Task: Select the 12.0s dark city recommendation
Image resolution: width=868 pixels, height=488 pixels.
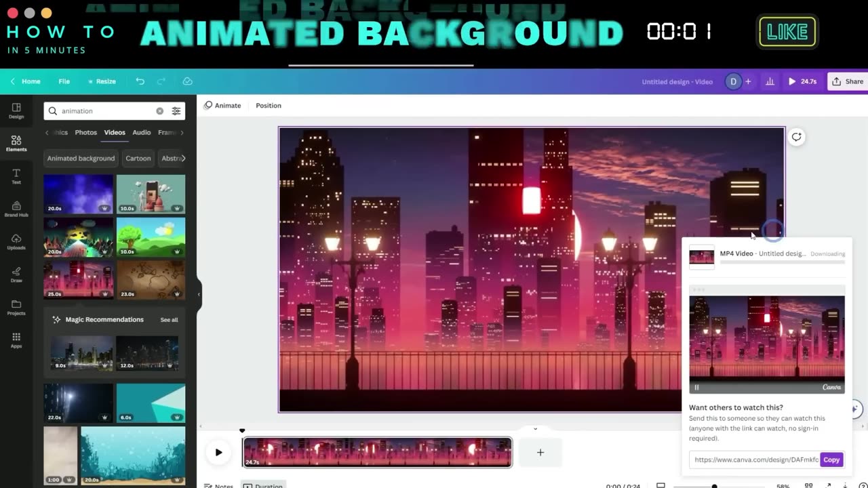Action: pos(147,353)
